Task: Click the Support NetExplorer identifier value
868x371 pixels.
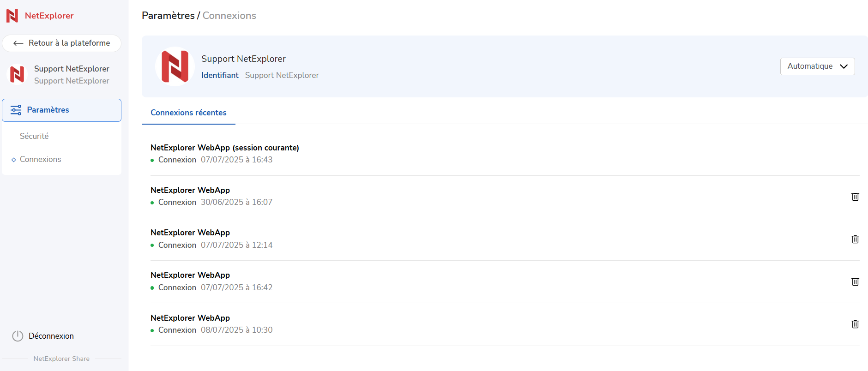Action: tap(282, 75)
